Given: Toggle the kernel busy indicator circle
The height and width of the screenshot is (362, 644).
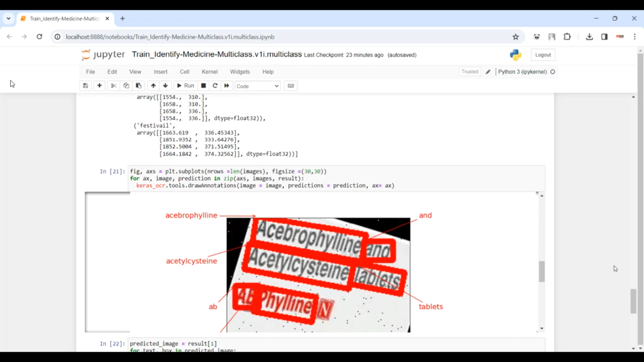Looking at the screenshot, I should (x=553, y=72).
